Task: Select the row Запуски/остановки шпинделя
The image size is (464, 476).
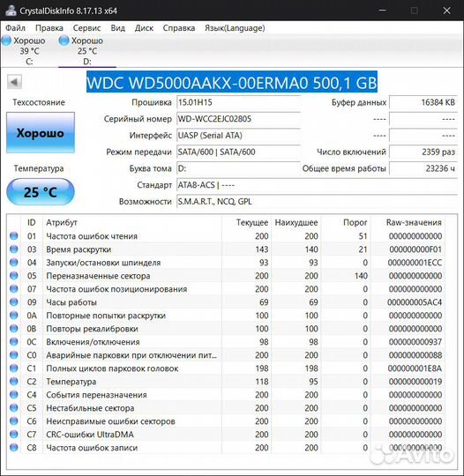Action: click(x=227, y=263)
